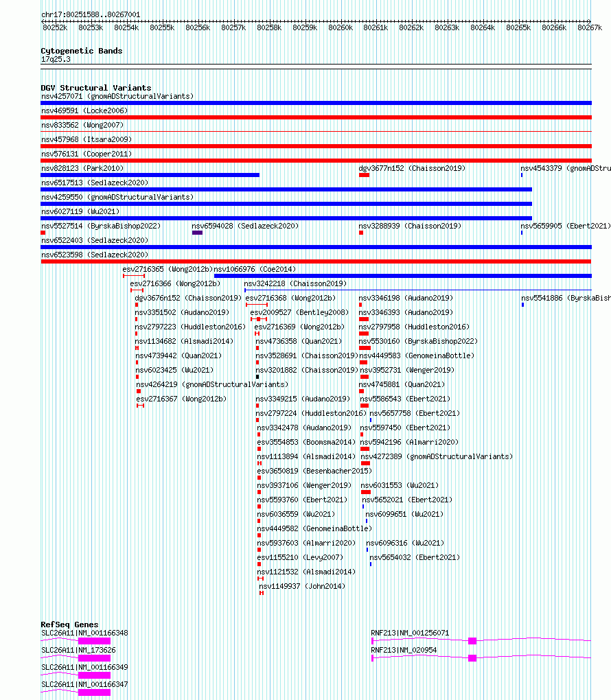Image resolution: width=611 pixels, height=700 pixels.
Task: Click nsv3346393 (Audano2019) label
Action: tap(406, 312)
